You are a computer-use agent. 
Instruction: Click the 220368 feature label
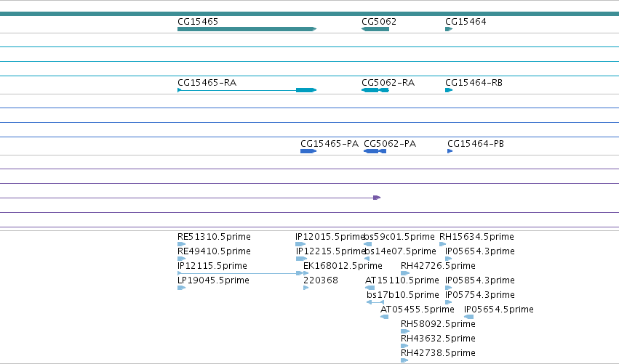click(321, 280)
